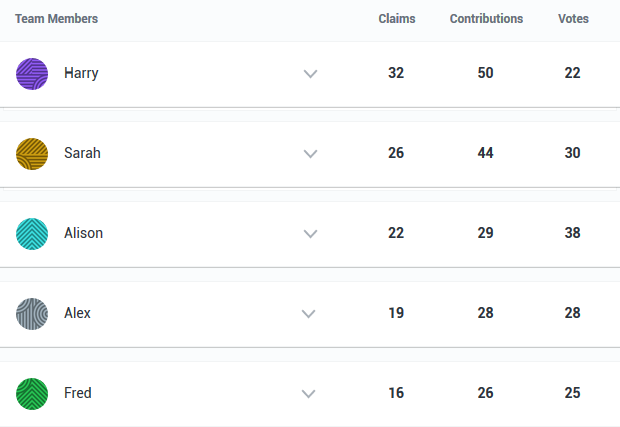Image resolution: width=620 pixels, height=427 pixels.
Task: Click Sarah's gold striped avatar
Action: click(x=32, y=154)
